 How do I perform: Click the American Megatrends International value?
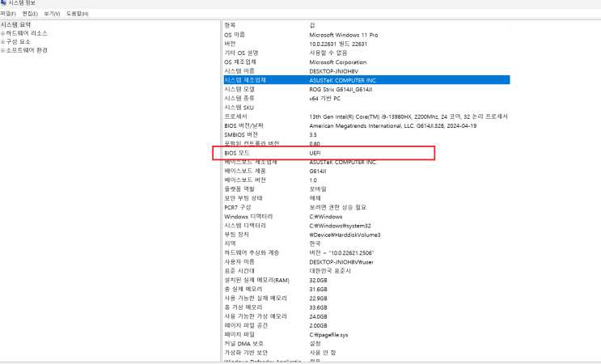click(x=393, y=125)
